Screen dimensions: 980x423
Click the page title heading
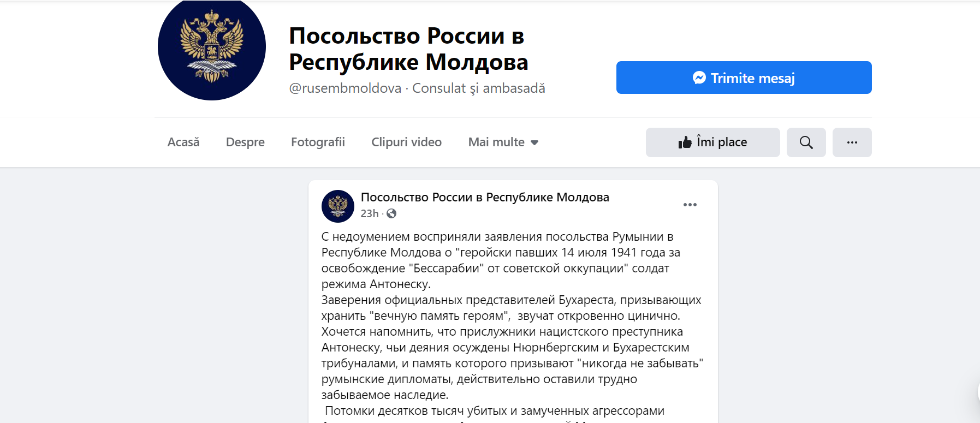pyautogui.click(x=408, y=49)
